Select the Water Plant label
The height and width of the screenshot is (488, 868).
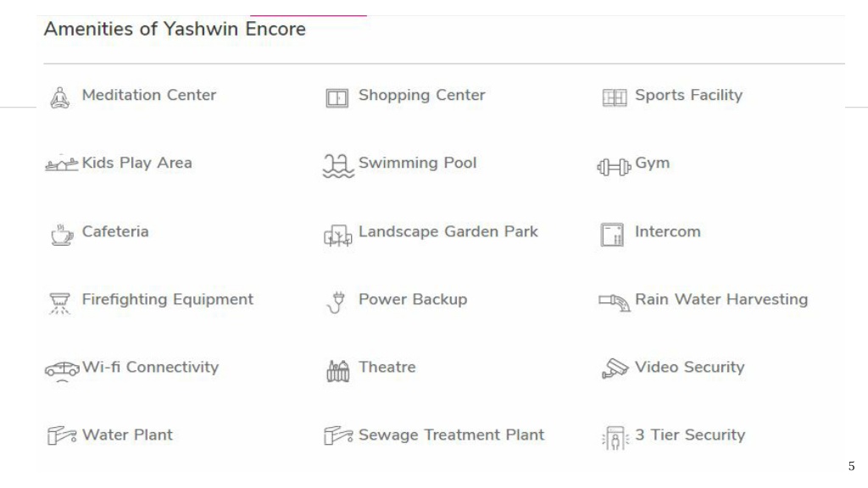click(127, 435)
